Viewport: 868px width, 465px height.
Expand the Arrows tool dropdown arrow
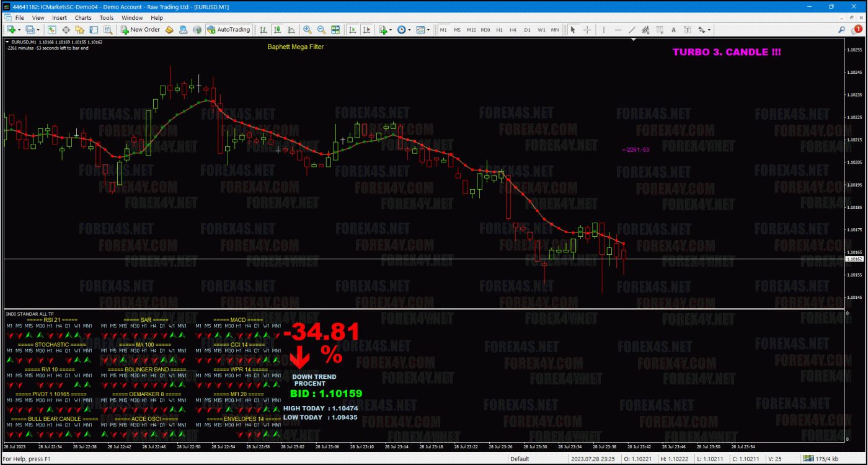[709, 30]
